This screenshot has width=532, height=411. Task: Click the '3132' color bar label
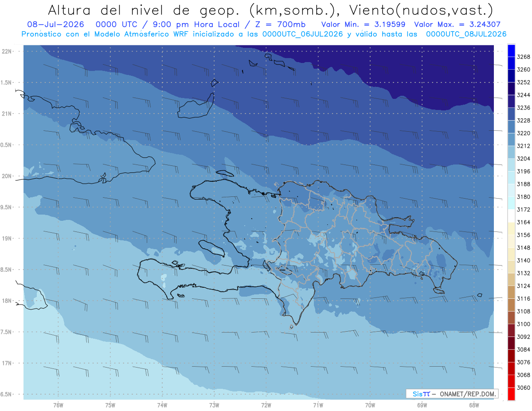(x=524, y=273)
